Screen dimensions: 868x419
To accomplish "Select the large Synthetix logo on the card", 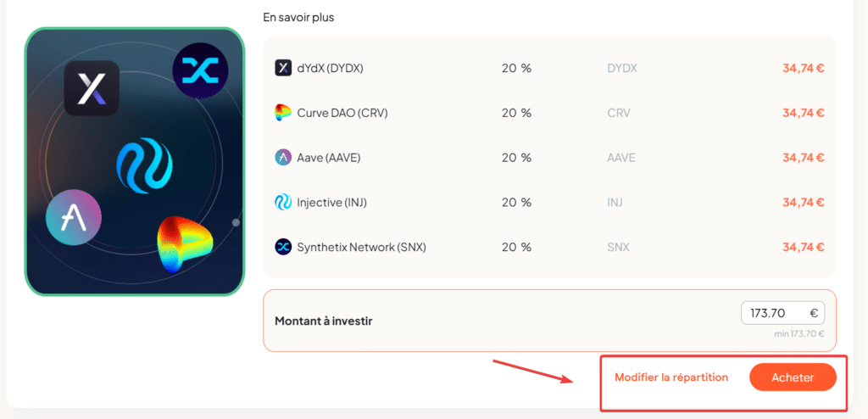I will click(200, 71).
